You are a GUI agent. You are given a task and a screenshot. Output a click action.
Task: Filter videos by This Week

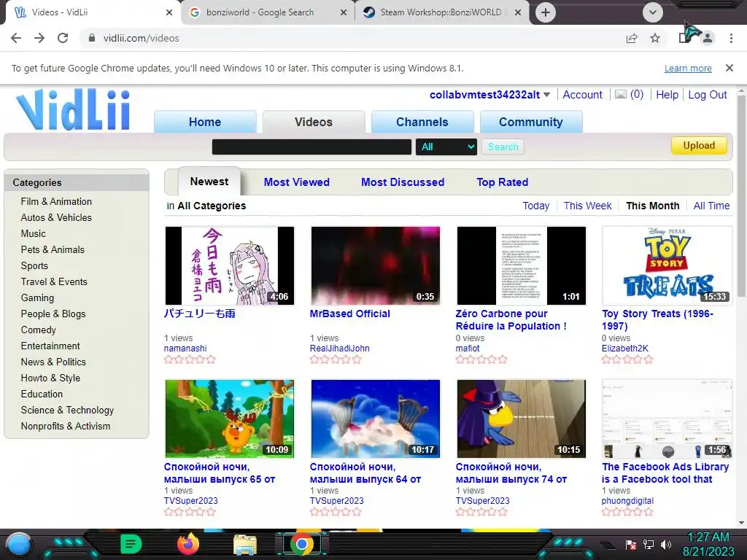tap(587, 206)
